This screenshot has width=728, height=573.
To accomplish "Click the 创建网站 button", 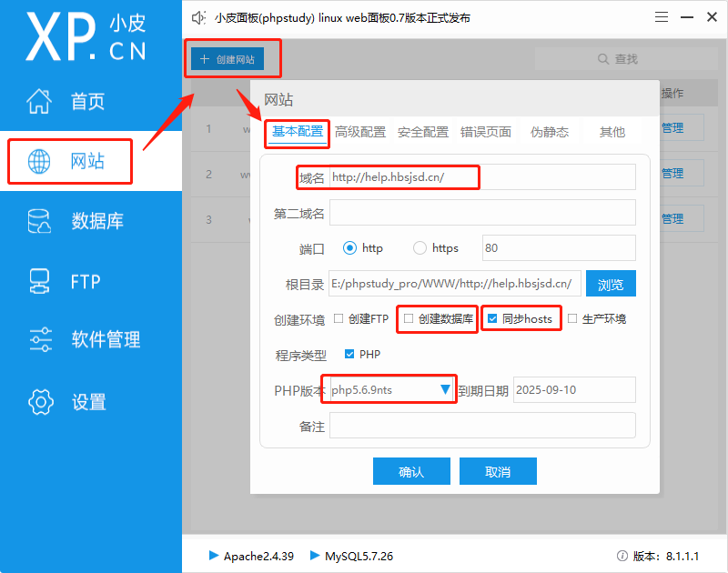I will click(x=227, y=59).
